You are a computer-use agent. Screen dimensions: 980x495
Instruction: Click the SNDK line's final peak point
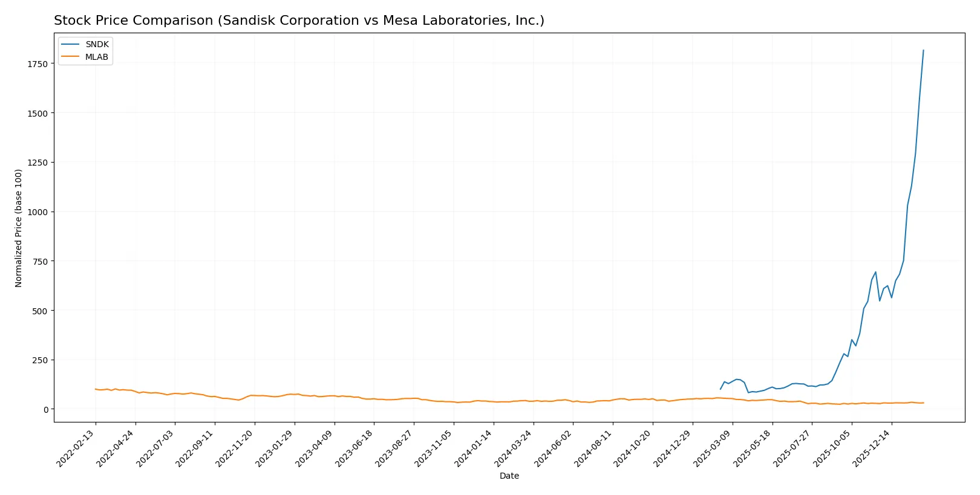923,50
